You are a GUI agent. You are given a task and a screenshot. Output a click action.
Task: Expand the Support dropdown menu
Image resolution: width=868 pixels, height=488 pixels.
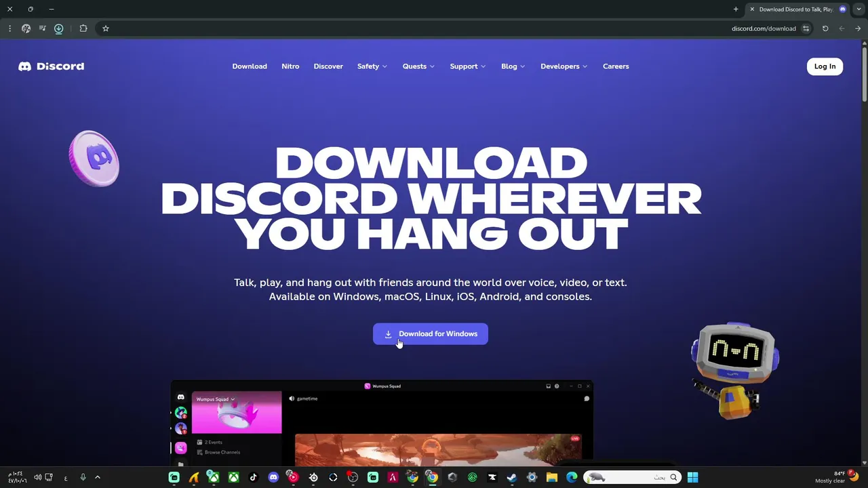(x=468, y=66)
